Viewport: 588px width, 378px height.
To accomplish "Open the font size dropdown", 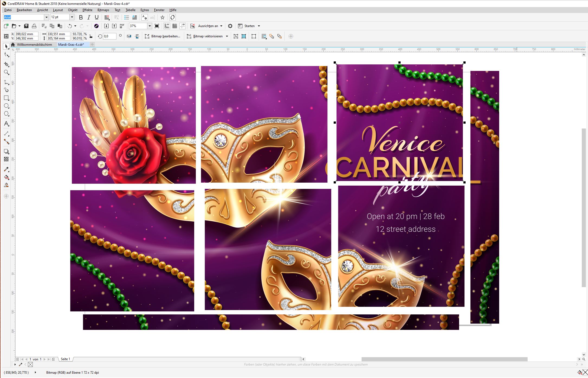I will 72,17.
